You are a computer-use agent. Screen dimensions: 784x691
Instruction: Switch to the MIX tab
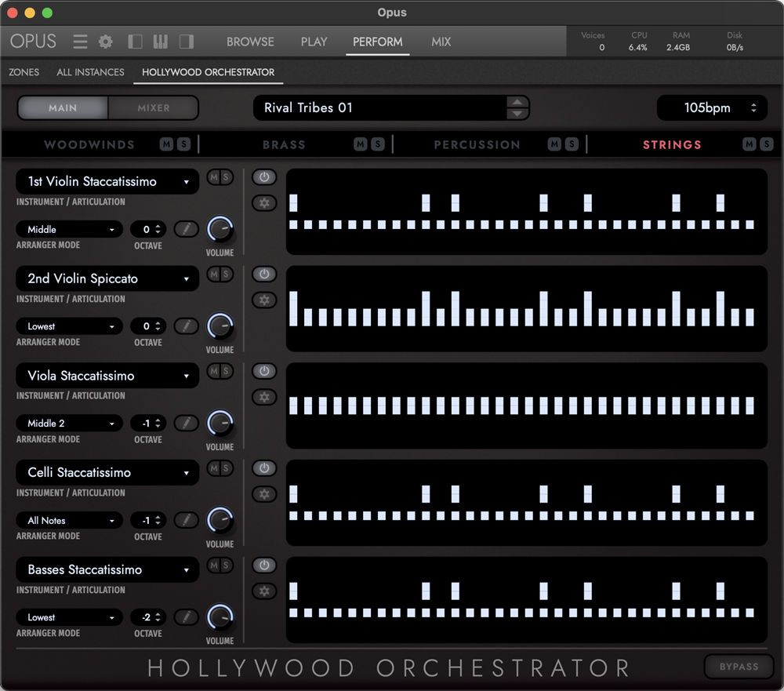point(441,42)
